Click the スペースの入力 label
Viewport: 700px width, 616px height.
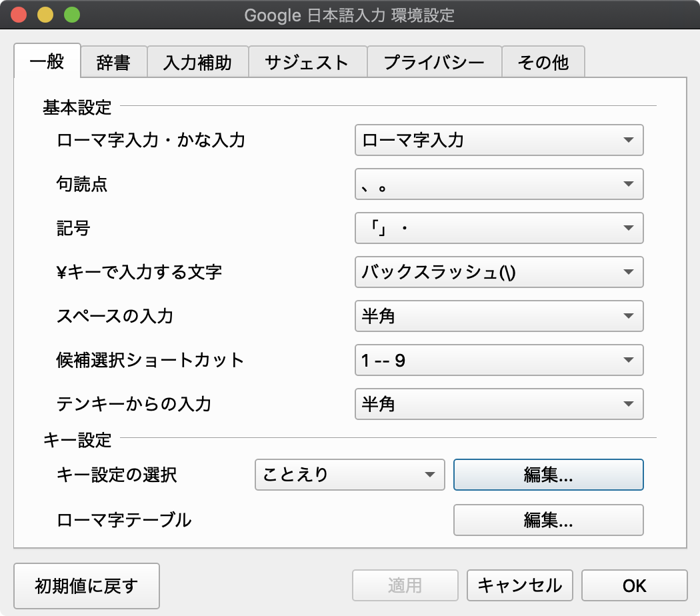tap(115, 316)
